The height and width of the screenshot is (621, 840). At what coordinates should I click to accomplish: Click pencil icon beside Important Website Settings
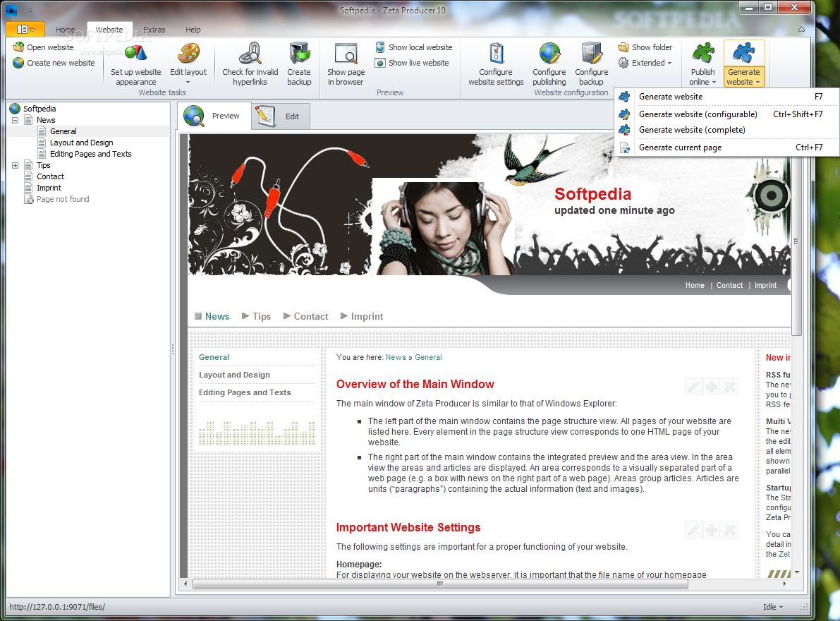click(x=693, y=530)
